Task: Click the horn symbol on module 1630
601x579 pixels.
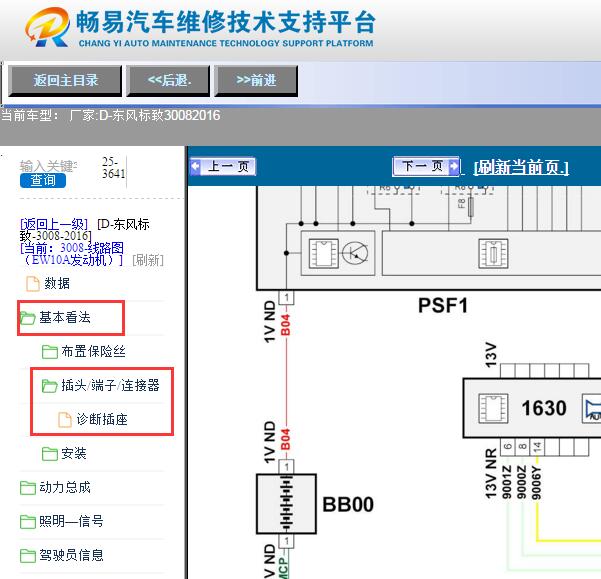Action: 591,408
